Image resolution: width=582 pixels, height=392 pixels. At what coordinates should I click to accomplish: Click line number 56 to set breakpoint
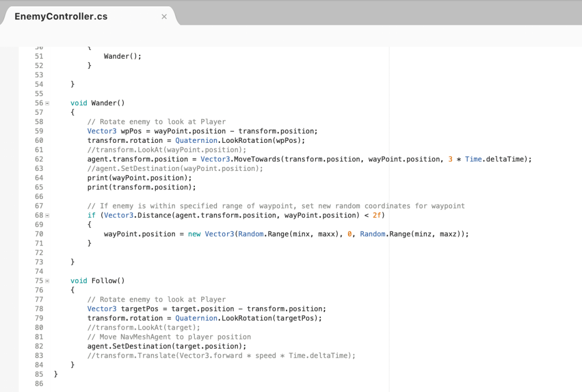coord(39,103)
